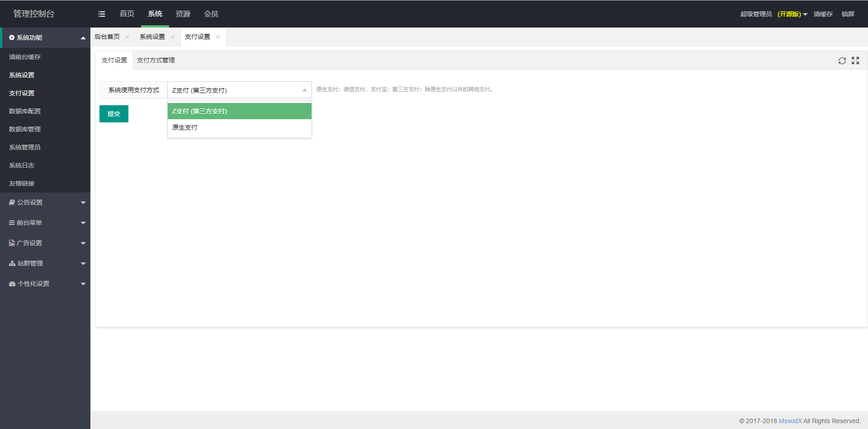The width and height of the screenshot is (868, 429).
Task: Click the yellow (开源版) label
Action: pyautogui.click(x=789, y=14)
